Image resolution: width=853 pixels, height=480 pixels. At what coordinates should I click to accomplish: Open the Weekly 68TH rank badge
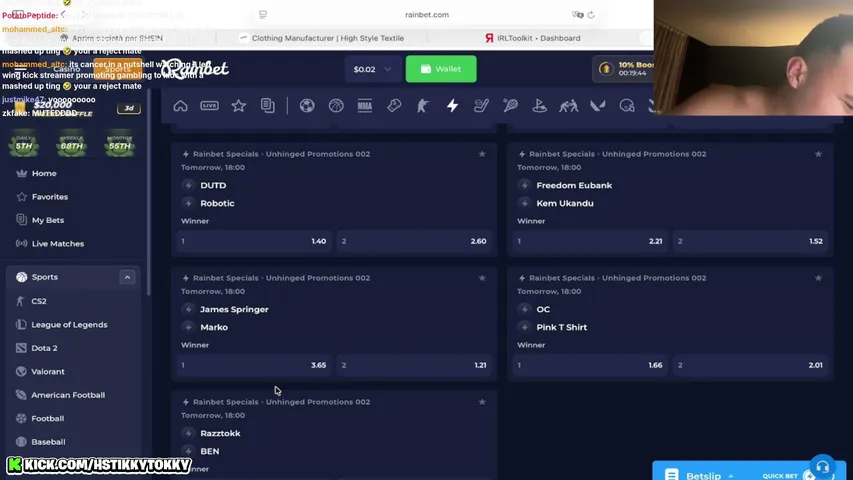click(x=71, y=144)
